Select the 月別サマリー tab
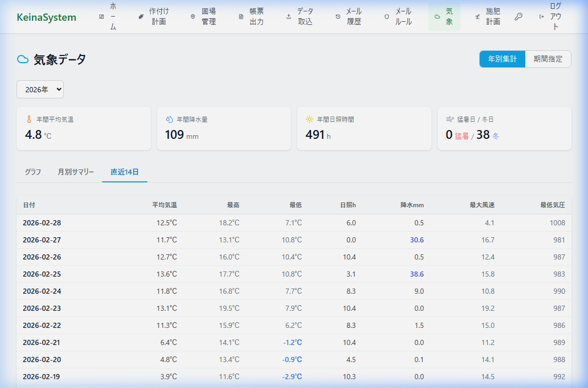 [x=76, y=172]
